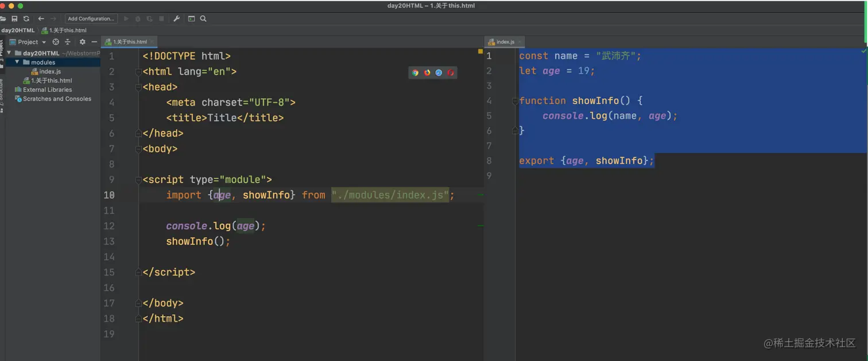Click the Search Everywhere magnifier icon

203,18
